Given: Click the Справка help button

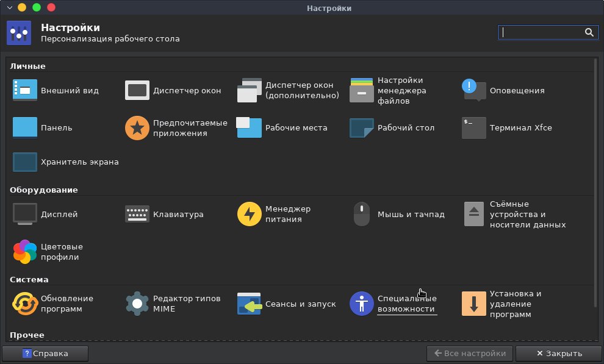Looking at the screenshot, I should click(45, 353).
